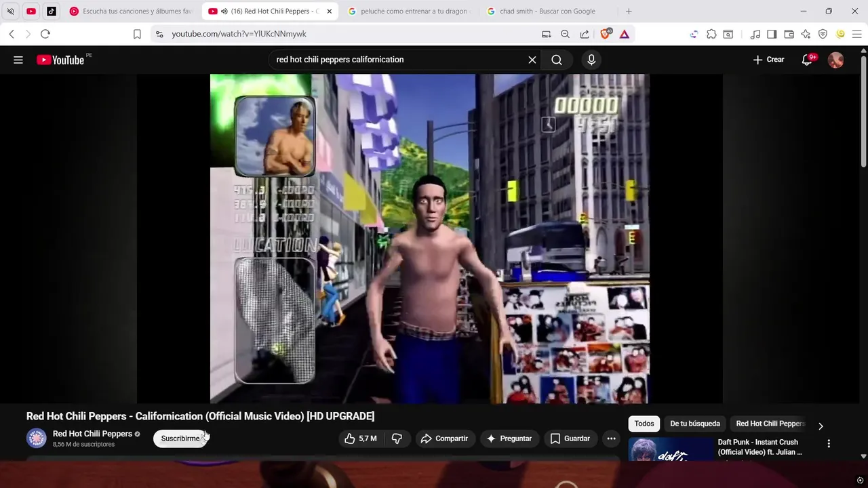Save the video with Guardar
The width and height of the screenshot is (868, 488).
point(570,439)
